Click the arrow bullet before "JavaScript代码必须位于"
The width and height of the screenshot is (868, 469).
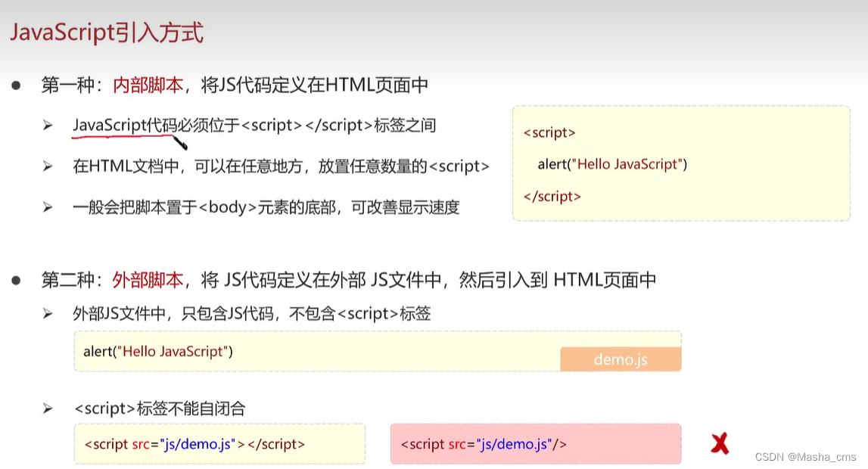(x=48, y=126)
